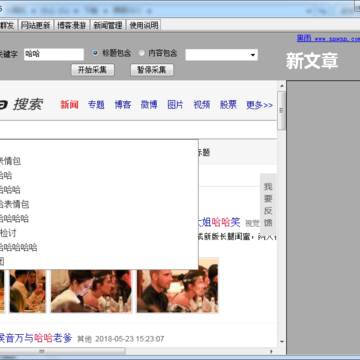Open the 新闻管理 tab
Image resolution: width=360 pixels, height=360 pixels.
point(108,25)
